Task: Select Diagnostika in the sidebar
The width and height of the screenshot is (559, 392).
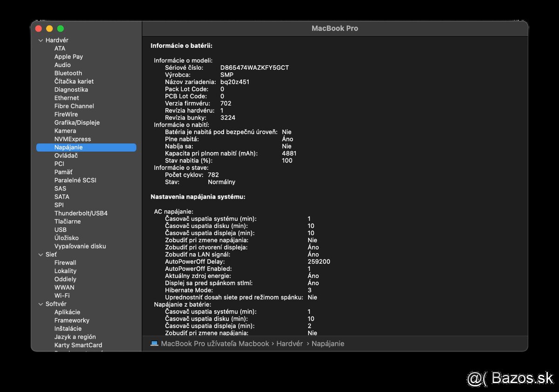Action: [x=71, y=90]
